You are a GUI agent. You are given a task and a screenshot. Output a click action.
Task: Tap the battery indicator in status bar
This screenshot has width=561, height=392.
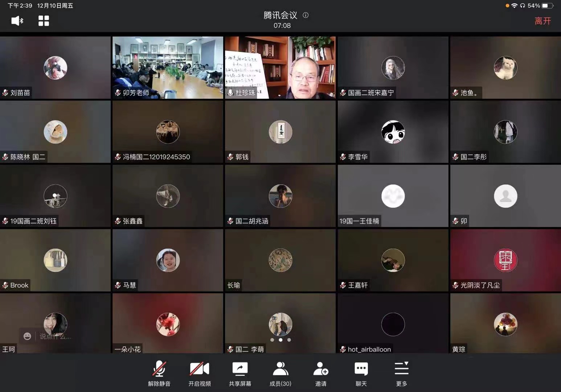[x=548, y=5]
